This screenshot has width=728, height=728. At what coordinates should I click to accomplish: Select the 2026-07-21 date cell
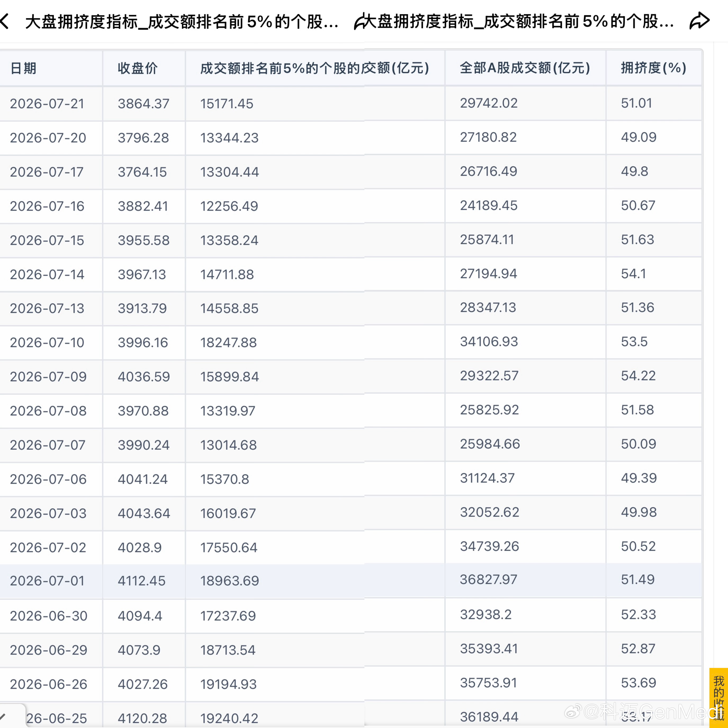click(47, 104)
